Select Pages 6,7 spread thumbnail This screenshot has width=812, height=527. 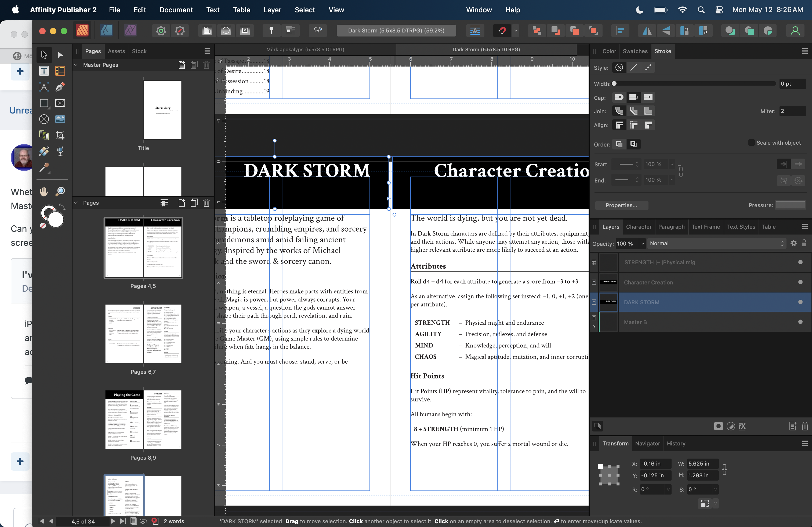(x=143, y=334)
